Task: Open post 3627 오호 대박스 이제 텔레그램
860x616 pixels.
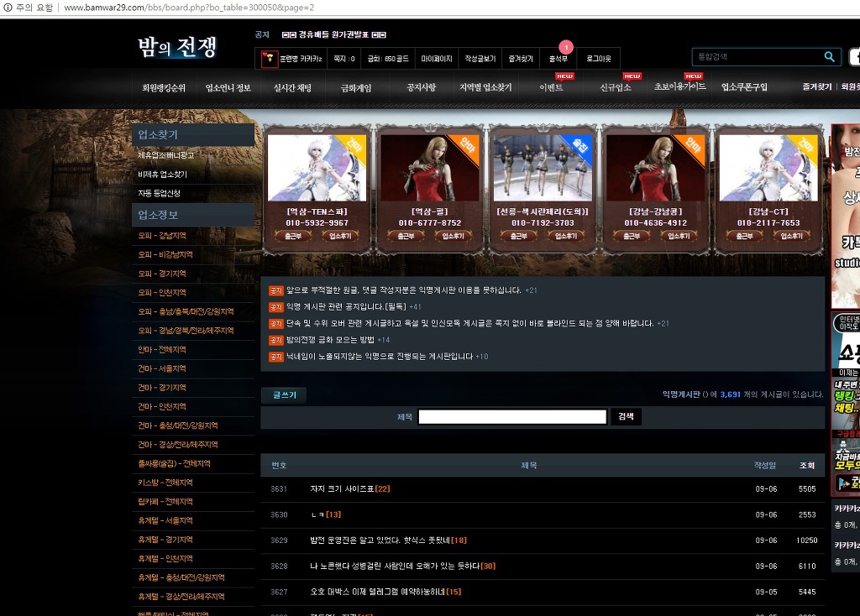Action: (x=378, y=592)
